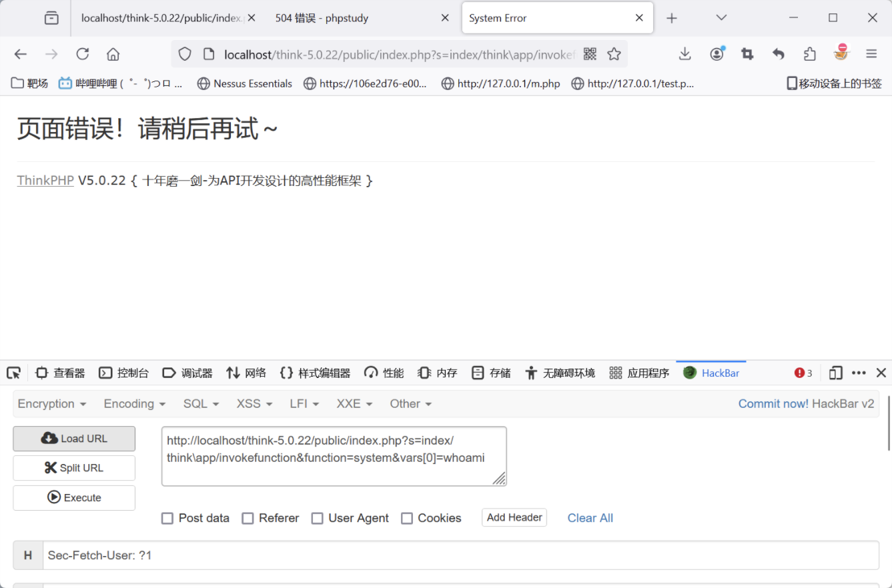
Task: Execute the HackBar request
Action: [x=74, y=498]
